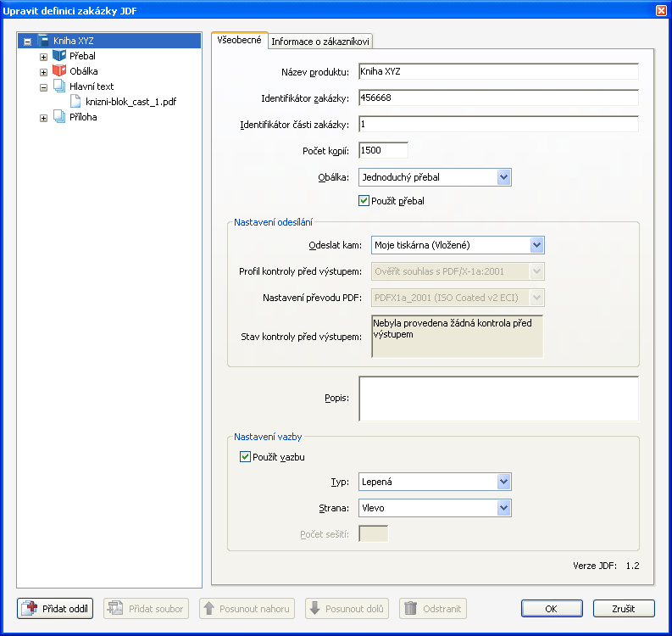Open the binding Typ dropdown
The width and height of the screenshot is (672, 636).
(x=504, y=482)
